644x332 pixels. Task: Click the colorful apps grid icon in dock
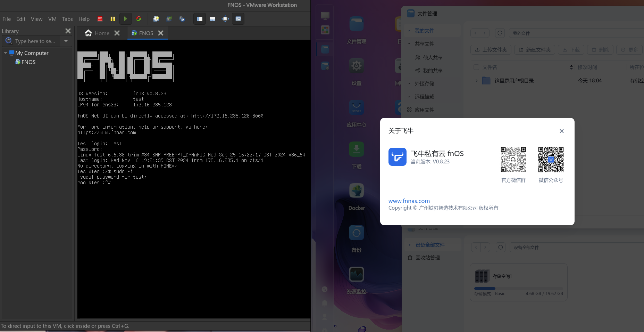pyautogui.click(x=325, y=30)
